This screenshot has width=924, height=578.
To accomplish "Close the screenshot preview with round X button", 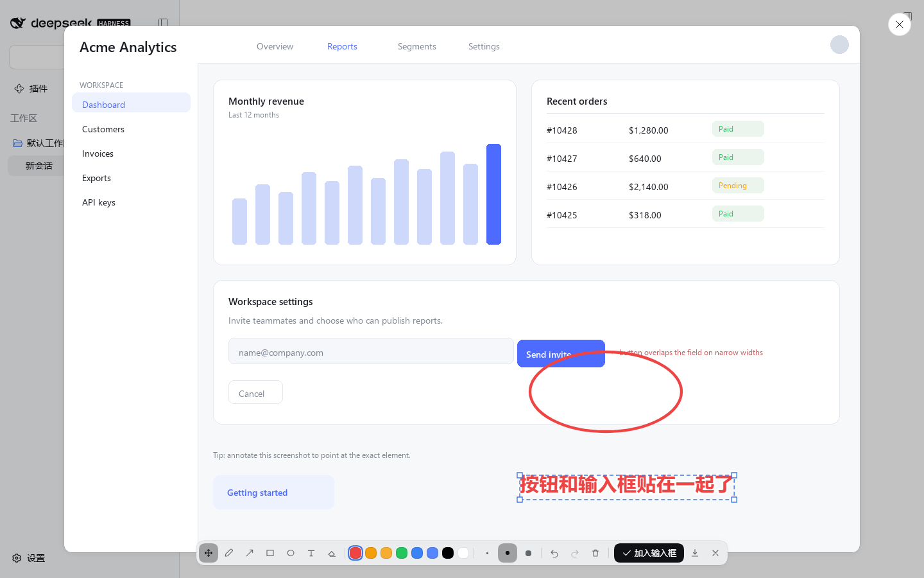I will 900,24.
